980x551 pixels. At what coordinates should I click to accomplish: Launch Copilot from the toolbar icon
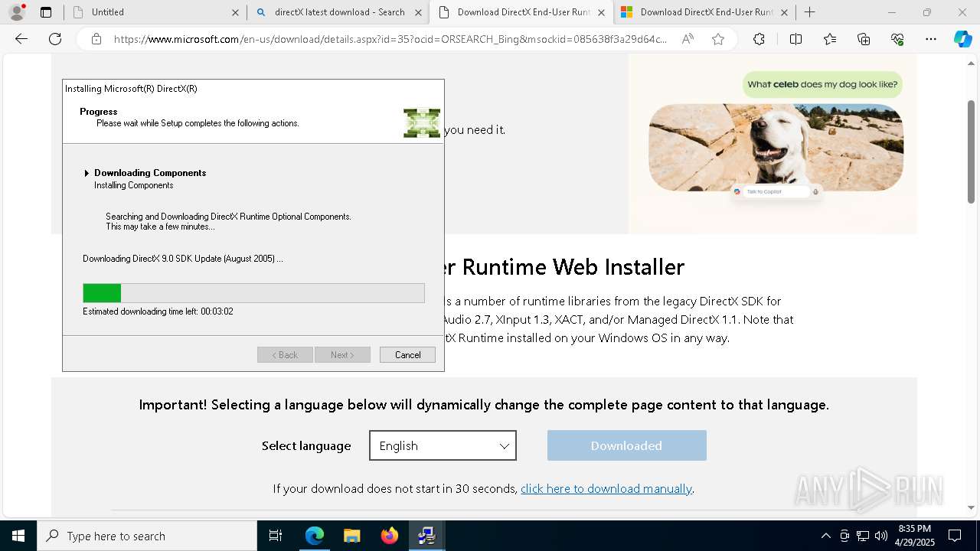click(962, 39)
